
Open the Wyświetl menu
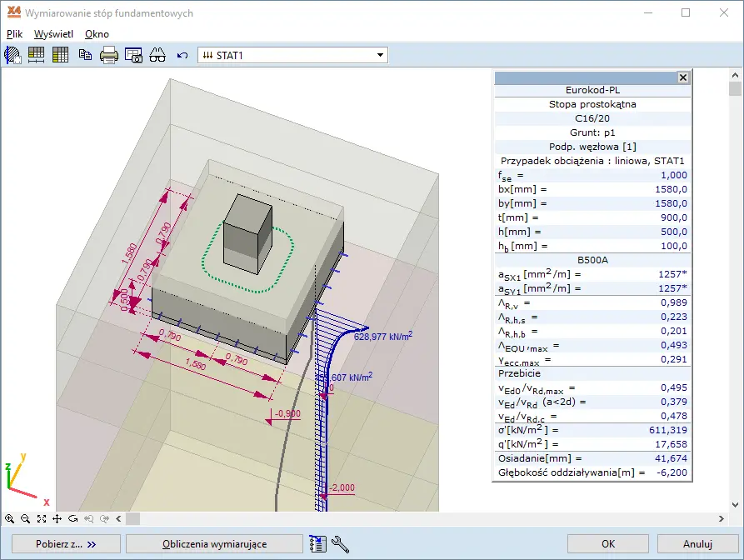pos(53,34)
